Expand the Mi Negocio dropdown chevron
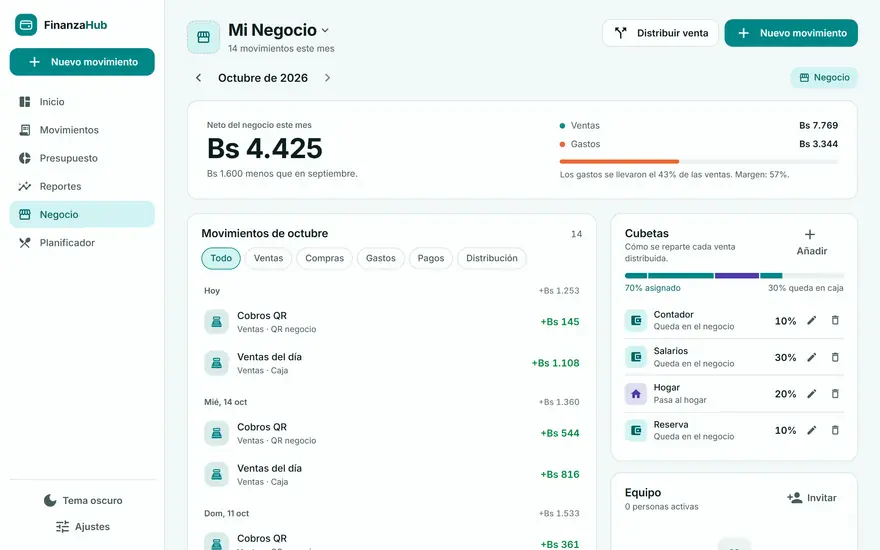 click(x=325, y=30)
